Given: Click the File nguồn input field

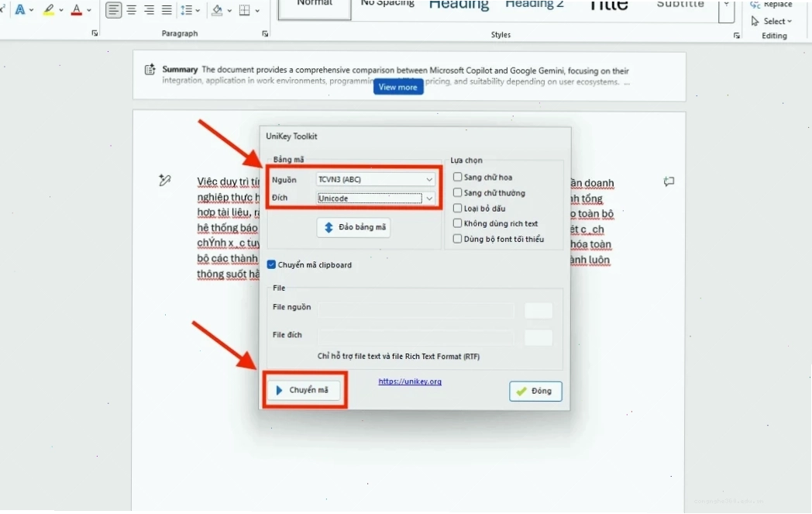Looking at the screenshot, I should [x=416, y=310].
